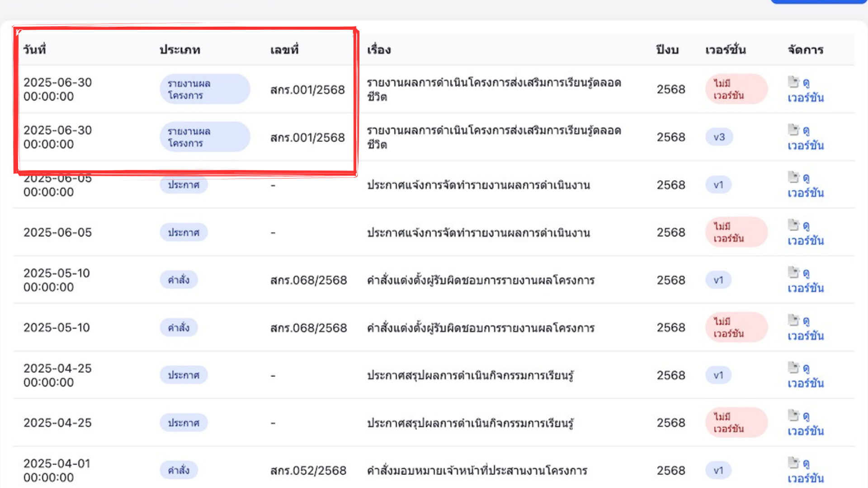Click คำสั่ง type badge in สกร.052/2568 row
868x488 pixels.
point(179,470)
